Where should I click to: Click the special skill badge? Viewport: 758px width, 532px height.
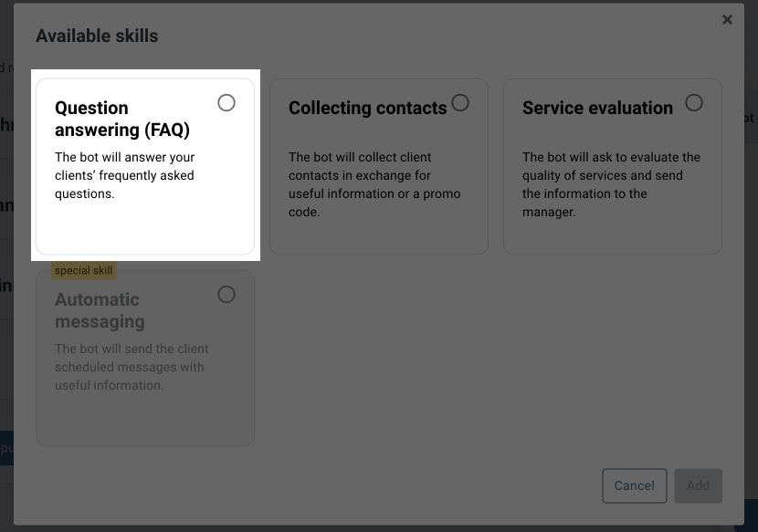click(83, 270)
